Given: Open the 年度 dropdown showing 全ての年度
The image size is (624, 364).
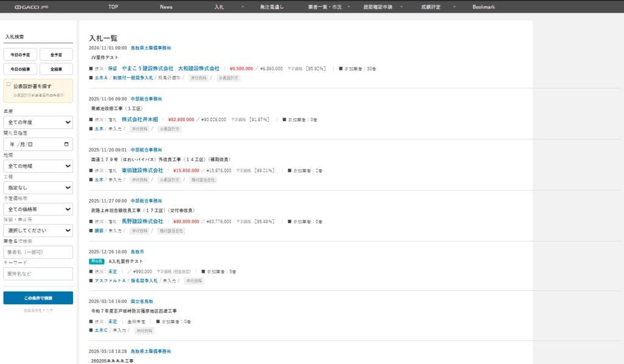Looking at the screenshot, I should pyautogui.click(x=38, y=122).
